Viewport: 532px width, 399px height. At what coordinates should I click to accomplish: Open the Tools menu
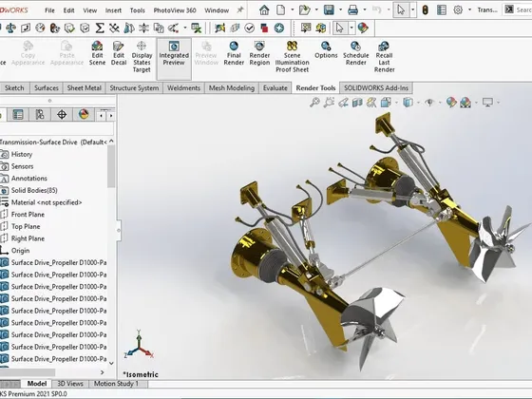pos(138,10)
